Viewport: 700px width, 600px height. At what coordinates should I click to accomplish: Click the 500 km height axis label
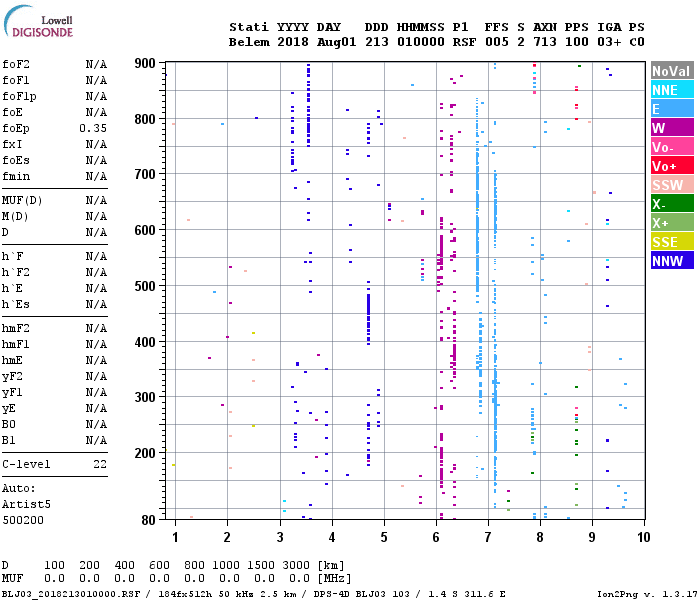coord(145,286)
